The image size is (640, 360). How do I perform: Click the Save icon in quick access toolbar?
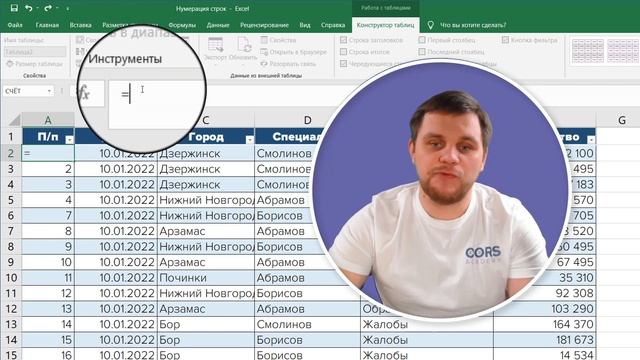(14, 8)
